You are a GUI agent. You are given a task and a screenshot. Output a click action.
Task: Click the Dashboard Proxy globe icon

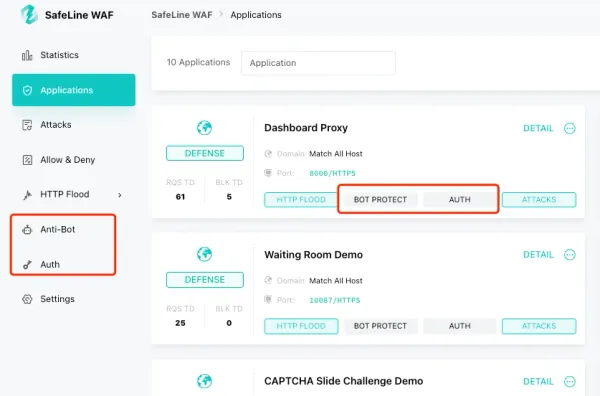click(x=204, y=128)
